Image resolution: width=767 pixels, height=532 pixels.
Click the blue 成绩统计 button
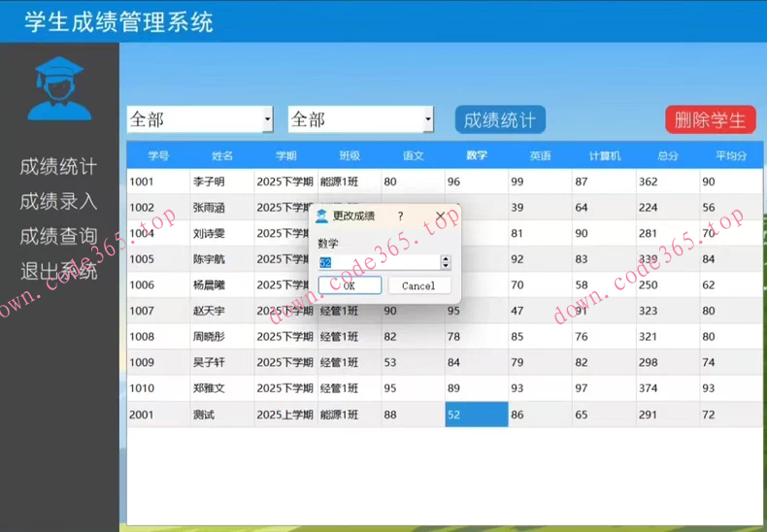(x=500, y=119)
